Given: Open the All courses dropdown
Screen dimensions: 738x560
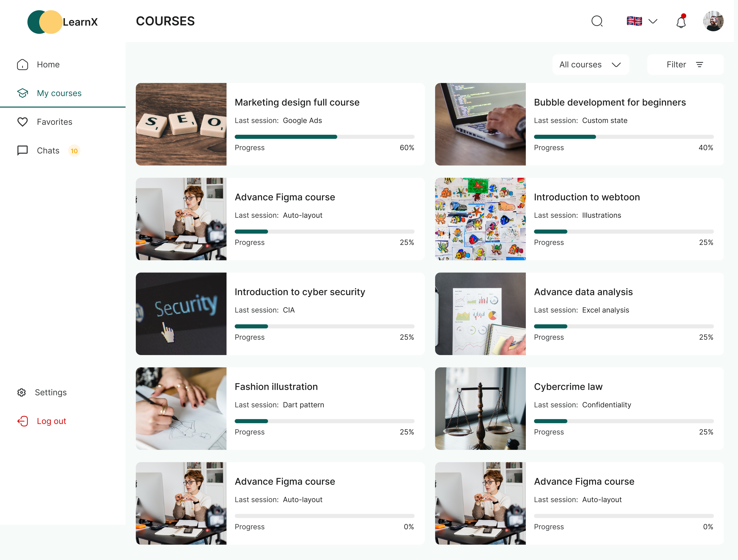Looking at the screenshot, I should pyautogui.click(x=590, y=65).
